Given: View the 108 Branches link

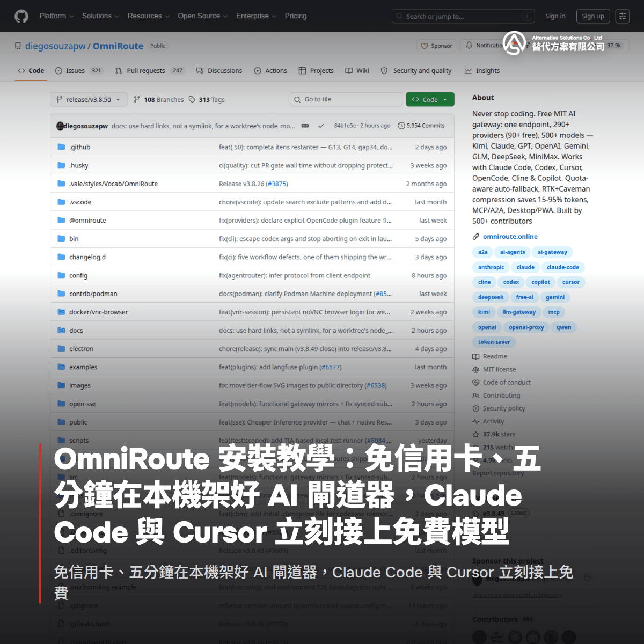Looking at the screenshot, I should [159, 100].
